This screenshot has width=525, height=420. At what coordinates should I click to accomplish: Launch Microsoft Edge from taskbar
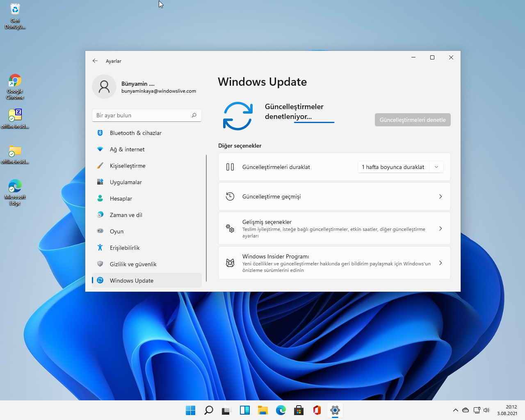281,410
